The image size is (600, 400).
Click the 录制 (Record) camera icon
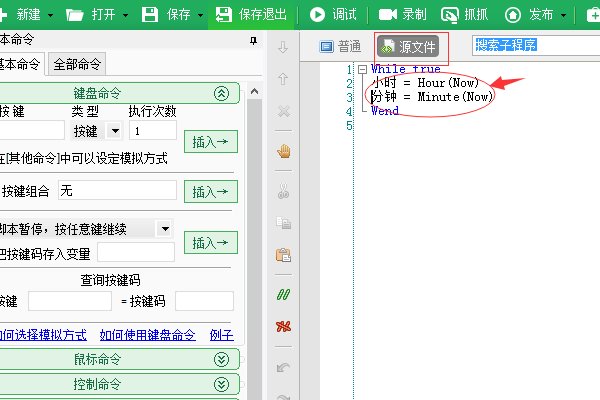[388, 15]
